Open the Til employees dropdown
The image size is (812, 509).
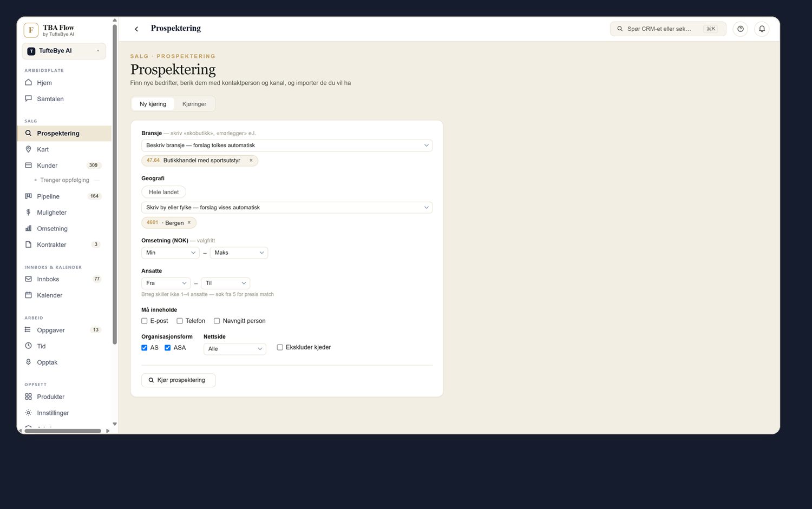(225, 283)
